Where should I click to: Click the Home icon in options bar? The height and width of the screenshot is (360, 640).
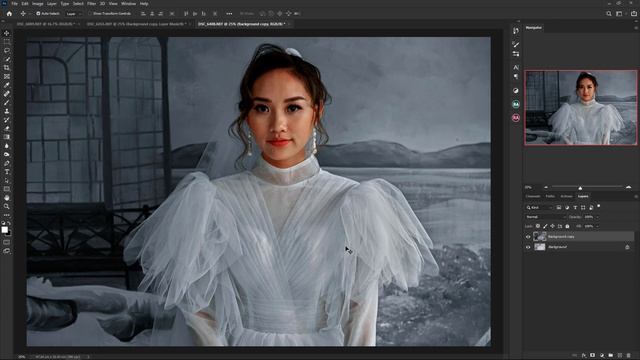pyautogui.click(x=9, y=13)
